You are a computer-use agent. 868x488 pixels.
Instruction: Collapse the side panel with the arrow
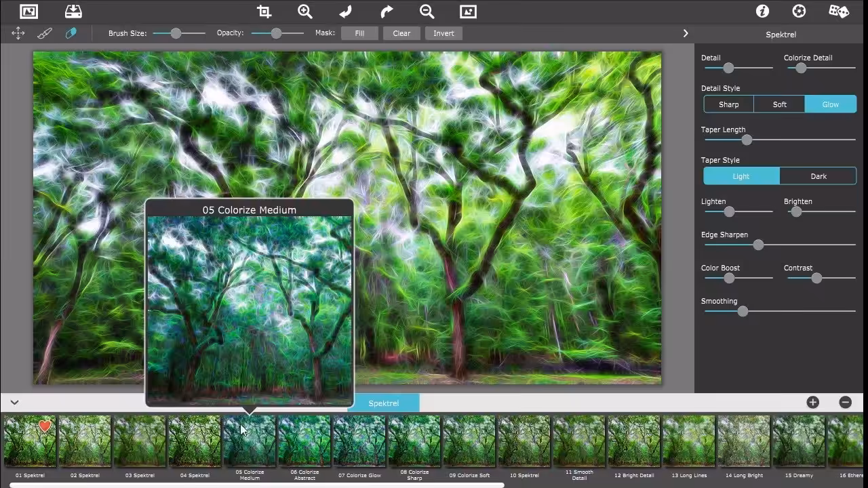[686, 33]
